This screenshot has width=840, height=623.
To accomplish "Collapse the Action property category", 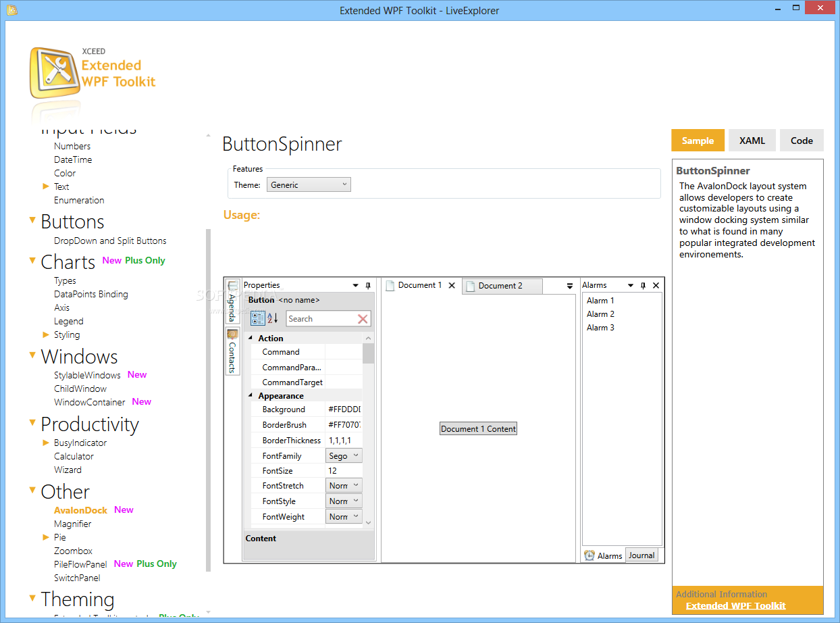I will 251,339.
